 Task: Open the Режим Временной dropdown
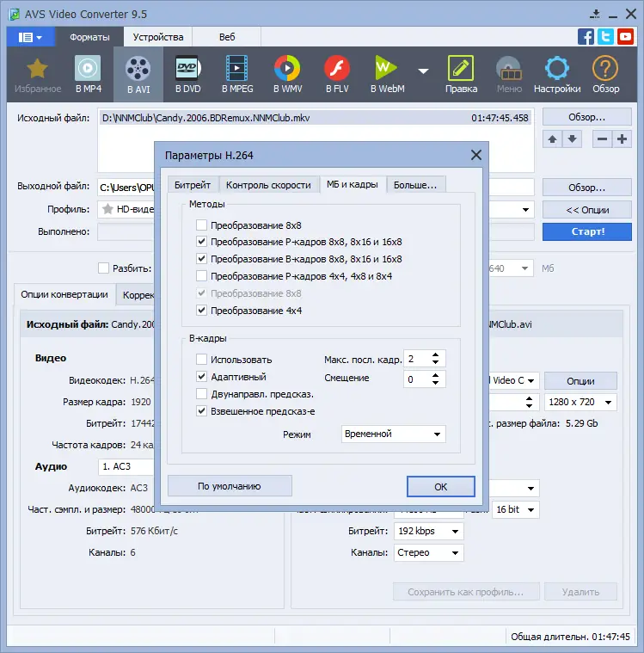pyautogui.click(x=394, y=434)
